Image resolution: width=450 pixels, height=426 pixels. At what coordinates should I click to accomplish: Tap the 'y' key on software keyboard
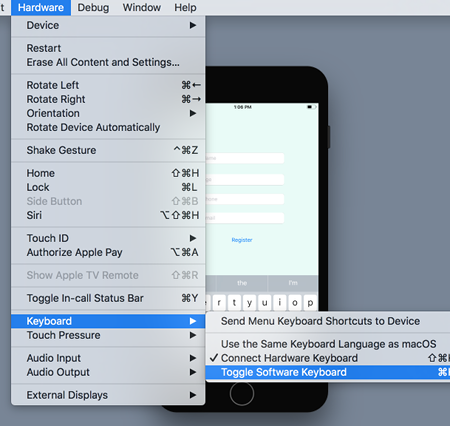tap(249, 303)
